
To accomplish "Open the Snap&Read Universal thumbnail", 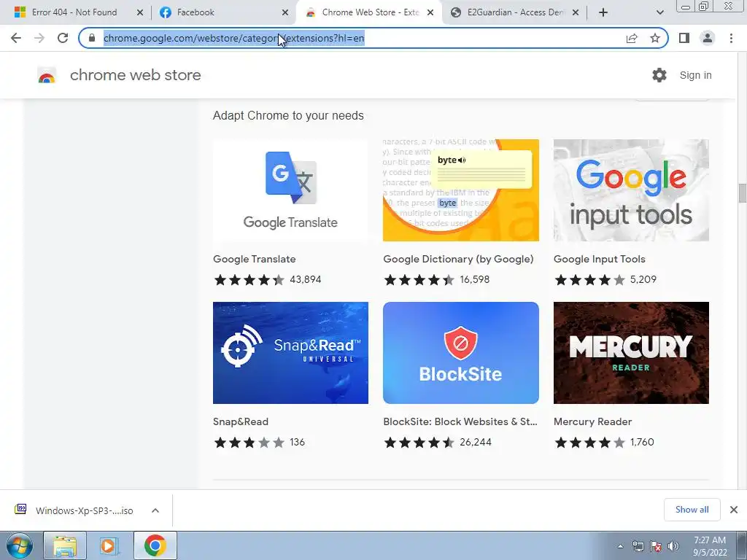I will (290, 353).
